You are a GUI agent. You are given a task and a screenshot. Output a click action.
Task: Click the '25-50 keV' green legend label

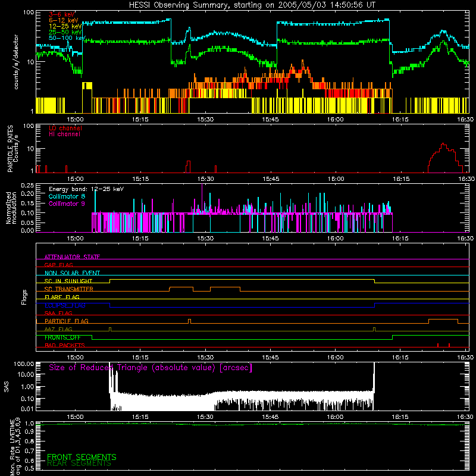[x=65, y=32]
